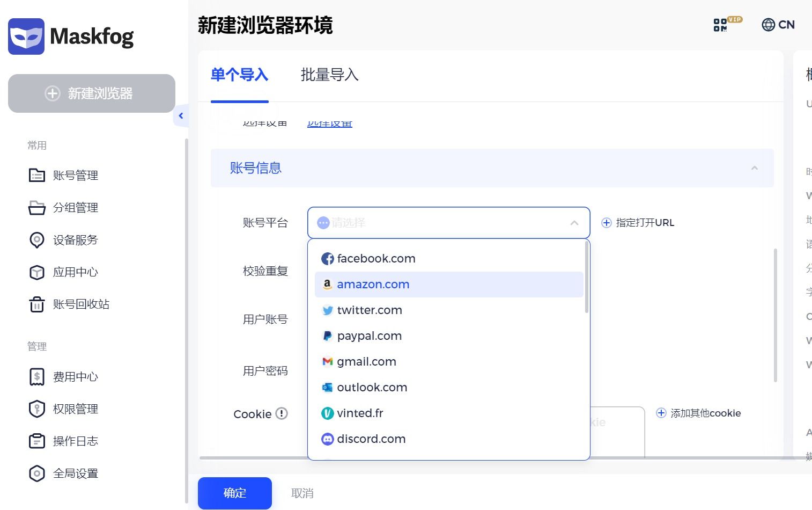Click the 设备服务 location pin icon
Viewport: 812px width, 510px height.
click(x=36, y=240)
